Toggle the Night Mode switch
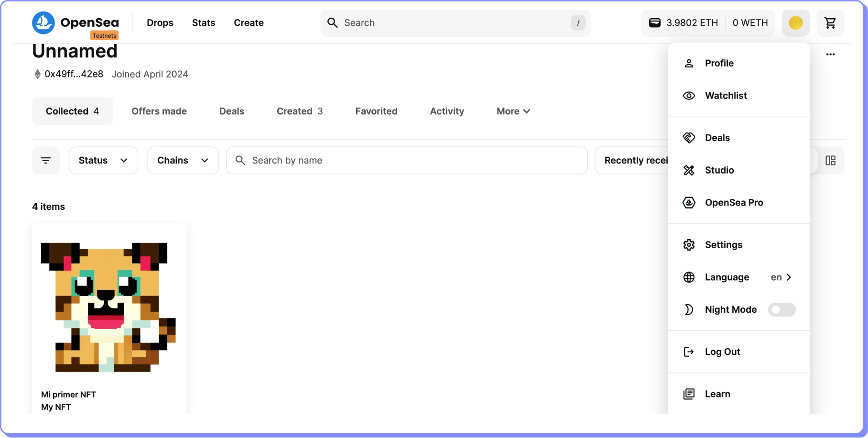 click(781, 310)
